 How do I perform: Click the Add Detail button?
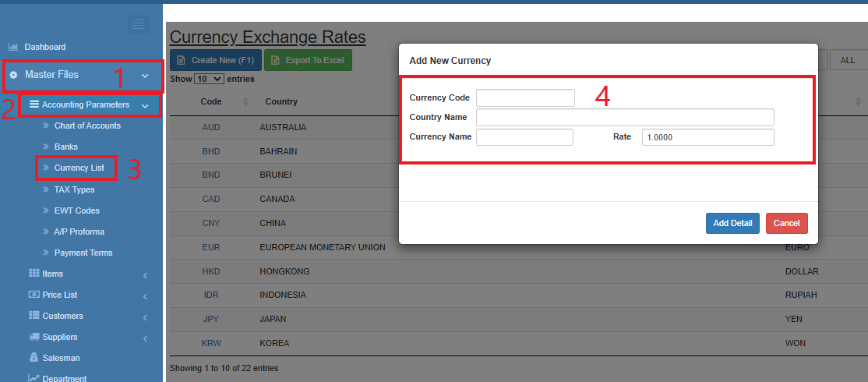pyautogui.click(x=732, y=223)
